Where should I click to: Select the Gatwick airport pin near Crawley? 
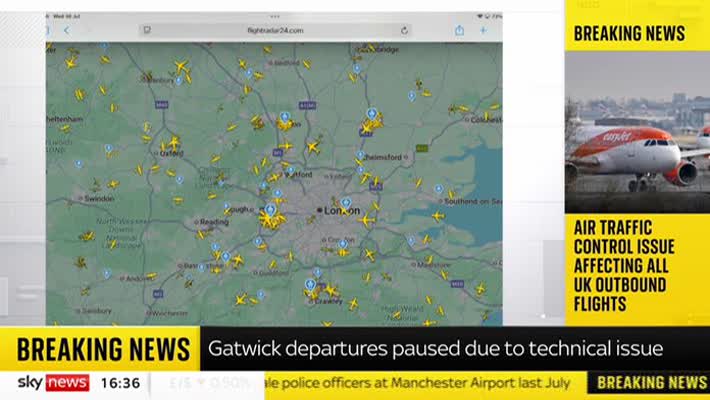pyautogui.click(x=310, y=285)
